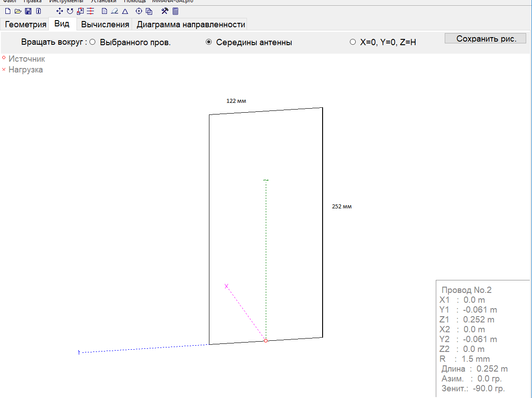Click the 122 мм dimension label
The height and width of the screenshot is (398, 532).
point(236,101)
